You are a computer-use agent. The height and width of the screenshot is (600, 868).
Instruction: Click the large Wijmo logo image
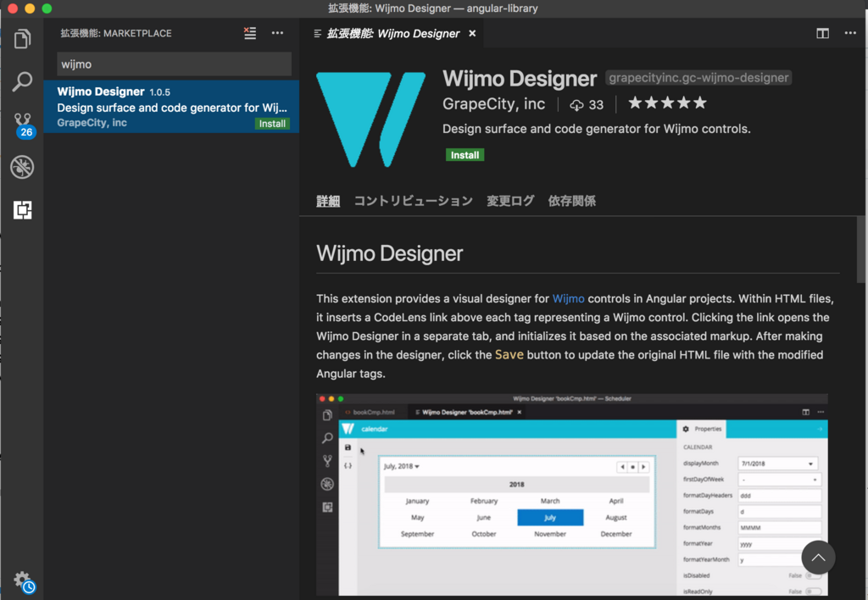tap(371, 119)
